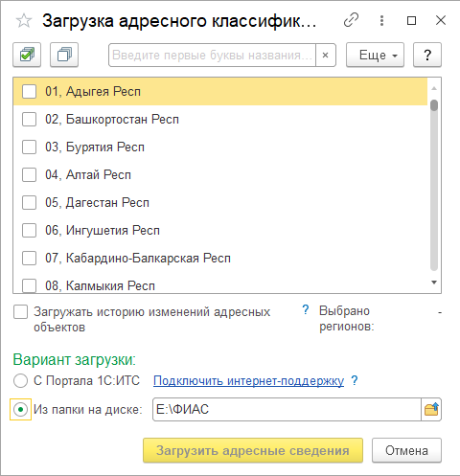Select the row text 01, Адыгея Респ
Viewport: 460px width, 476px height.
[93, 92]
